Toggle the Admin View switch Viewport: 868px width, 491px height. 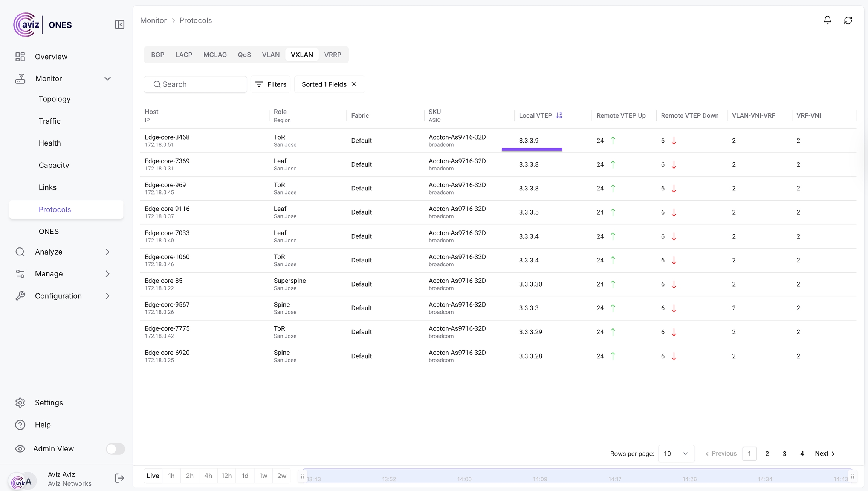[x=115, y=449]
